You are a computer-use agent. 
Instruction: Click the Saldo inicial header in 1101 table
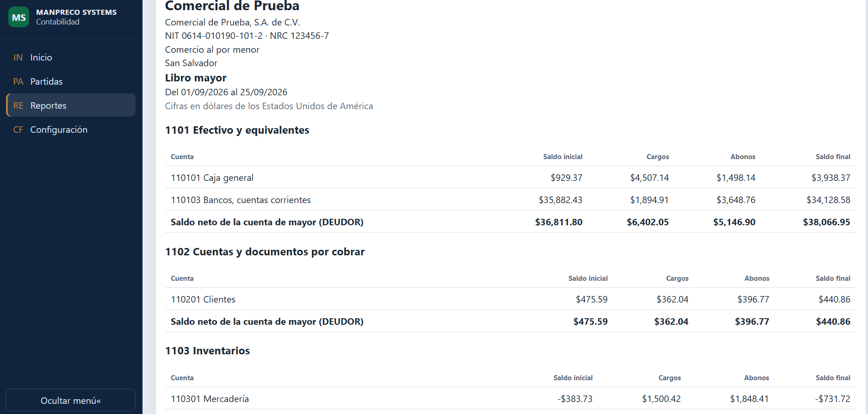563,157
